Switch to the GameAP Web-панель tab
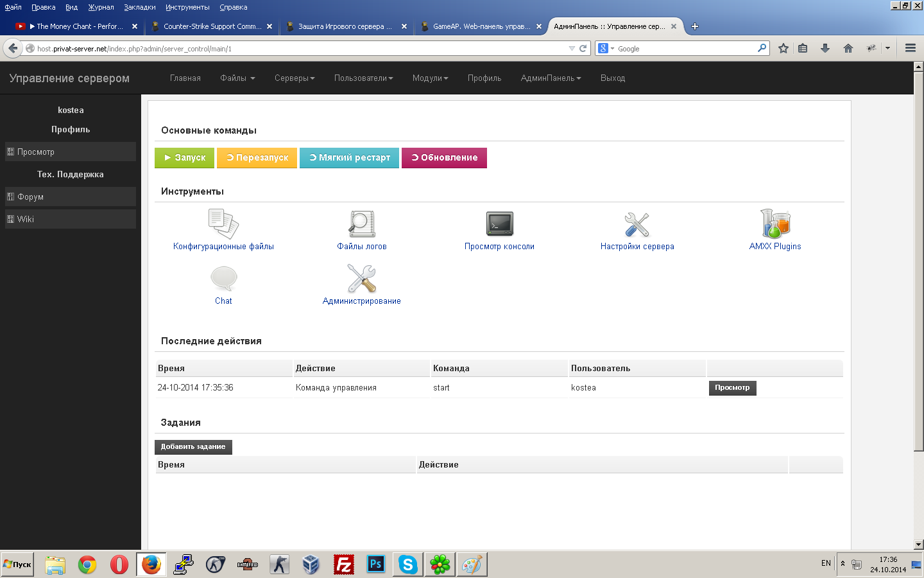The image size is (924, 578). (481, 26)
